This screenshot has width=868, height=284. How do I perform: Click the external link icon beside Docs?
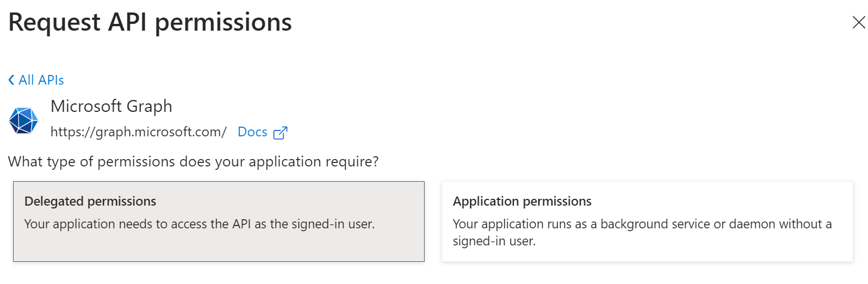[x=280, y=133]
